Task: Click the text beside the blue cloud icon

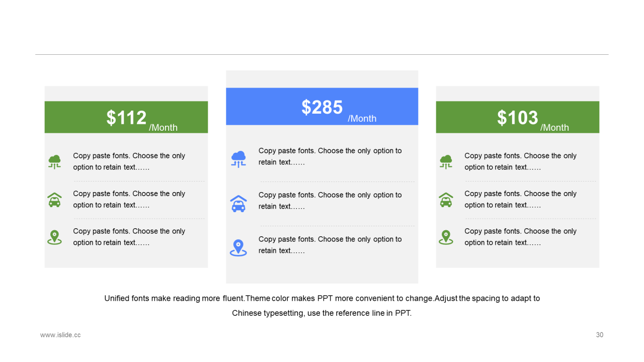Action: [330, 156]
